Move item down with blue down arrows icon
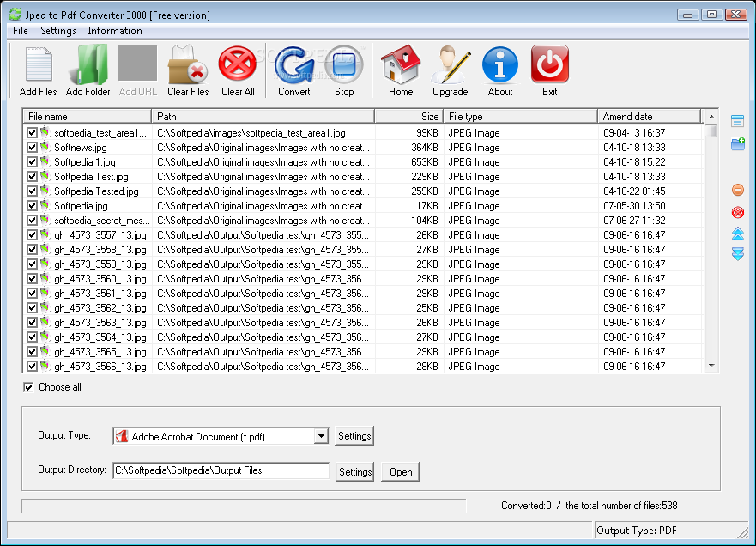756x546 pixels. (x=738, y=254)
